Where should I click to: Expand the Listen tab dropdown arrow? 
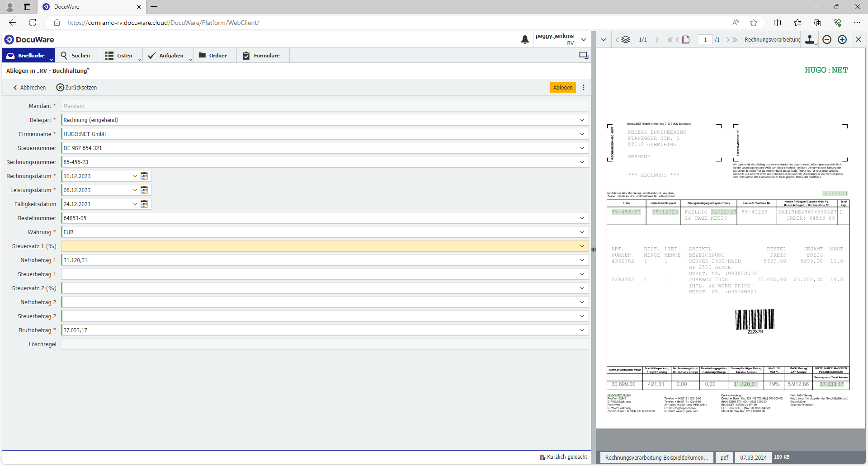pyautogui.click(x=139, y=59)
